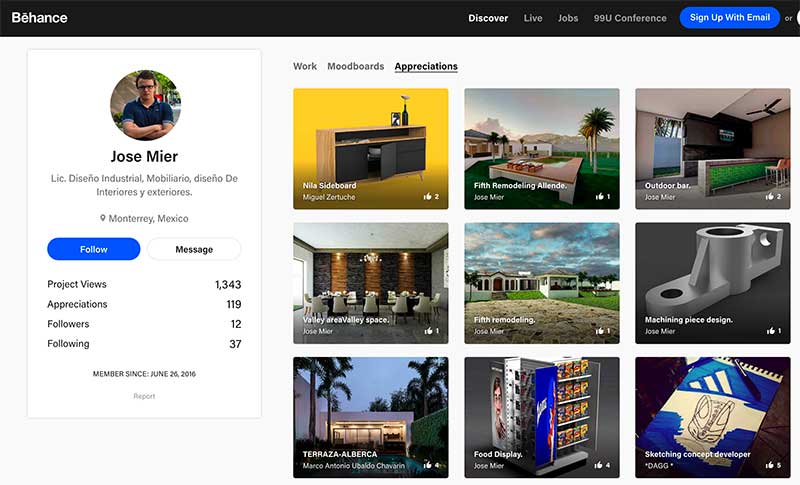Switch to the Work tab
Screen dimensions: 800x485
[305, 66]
